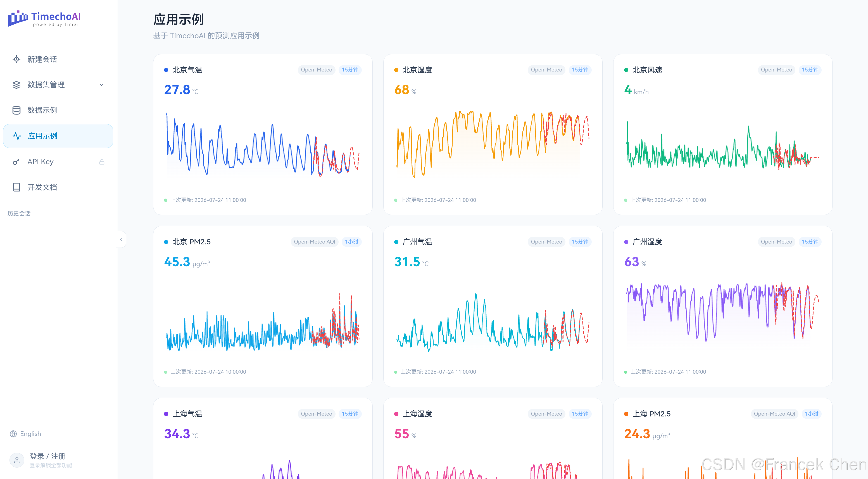Click the 北京气温 card title
Image resolution: width=868 pixels, height=479 pixels.
tap(187, 70)
